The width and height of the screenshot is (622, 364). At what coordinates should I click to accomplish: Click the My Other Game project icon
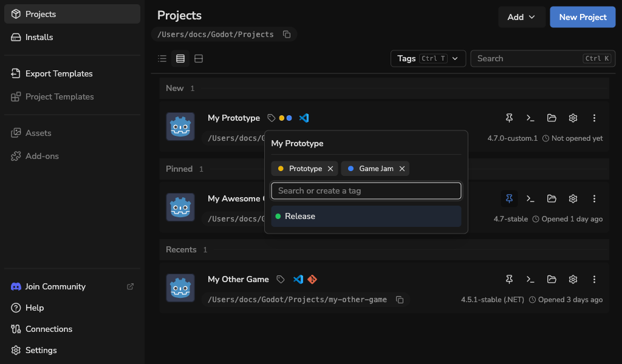[180, 288]
